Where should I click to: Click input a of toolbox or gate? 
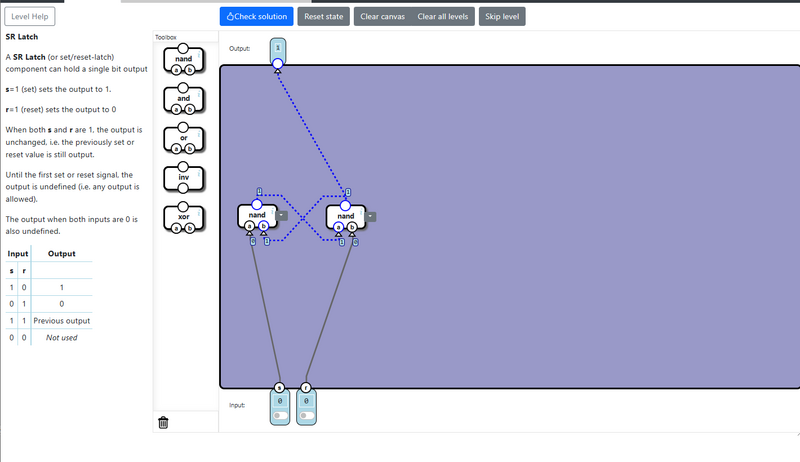(177, 149)
